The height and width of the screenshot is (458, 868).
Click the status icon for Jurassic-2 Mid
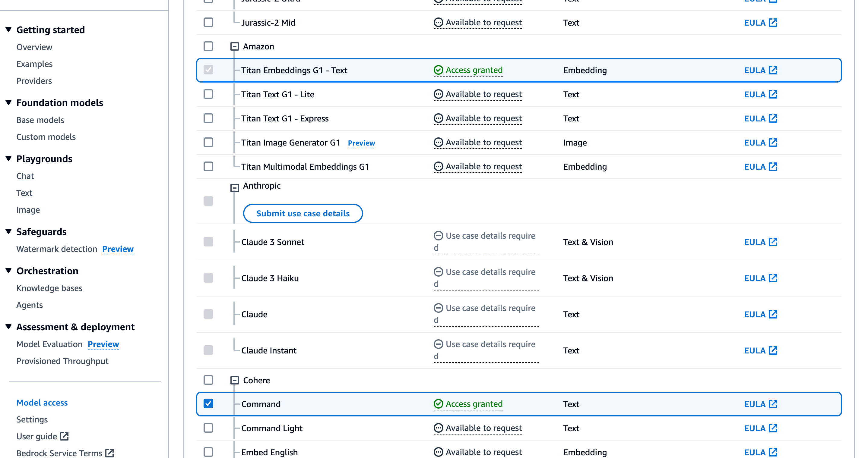438,23
